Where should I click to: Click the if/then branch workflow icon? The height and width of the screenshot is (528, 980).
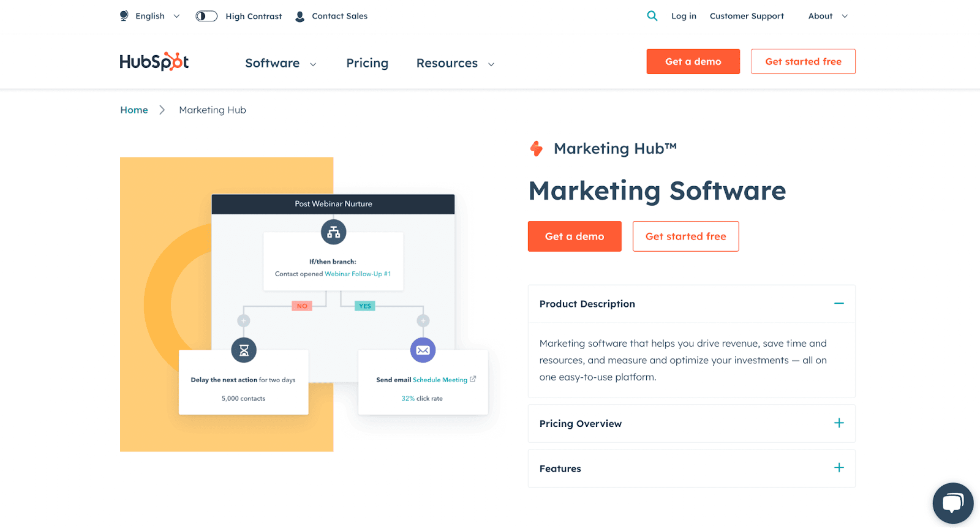334,232
